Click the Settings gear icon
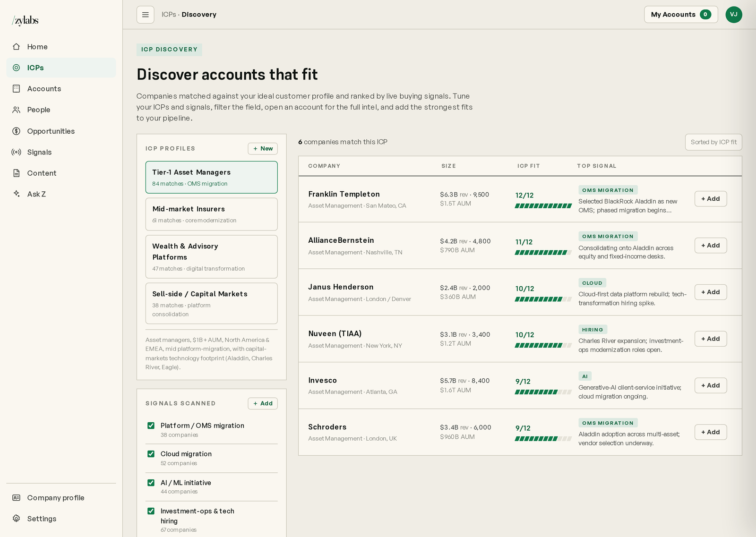 tap(17, 519)
